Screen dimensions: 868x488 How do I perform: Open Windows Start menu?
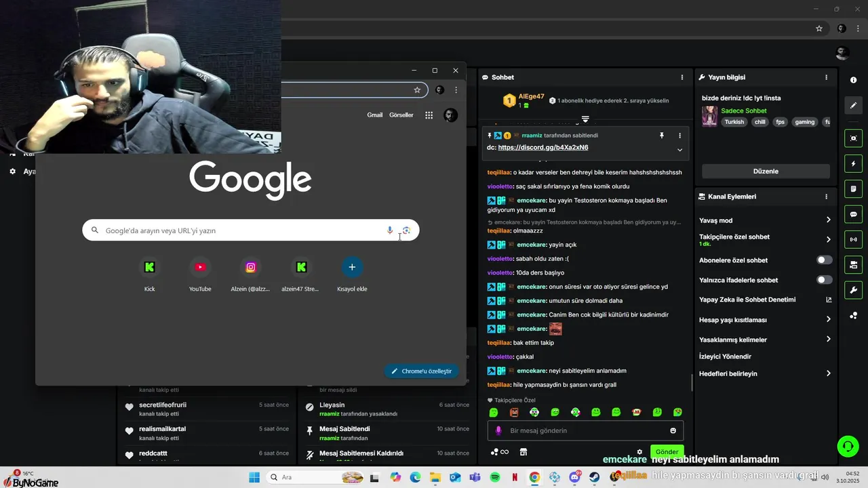click(x=254, y=477)
